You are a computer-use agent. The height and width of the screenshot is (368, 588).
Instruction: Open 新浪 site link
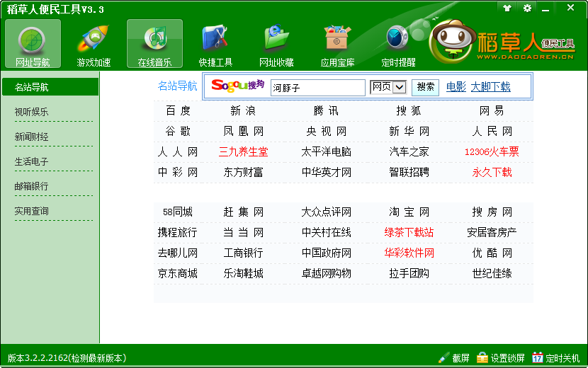[243, 110]
